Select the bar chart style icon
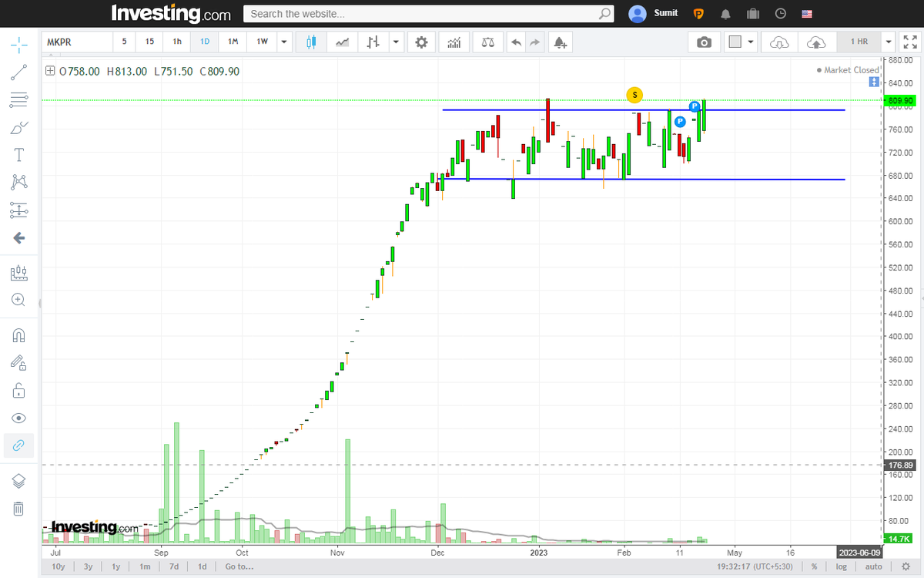 [373, 42]
